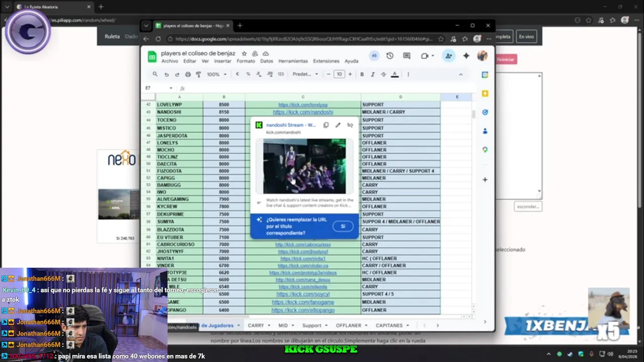Open the Editar menu
The image size is (644, 362).
pos(190,61)
